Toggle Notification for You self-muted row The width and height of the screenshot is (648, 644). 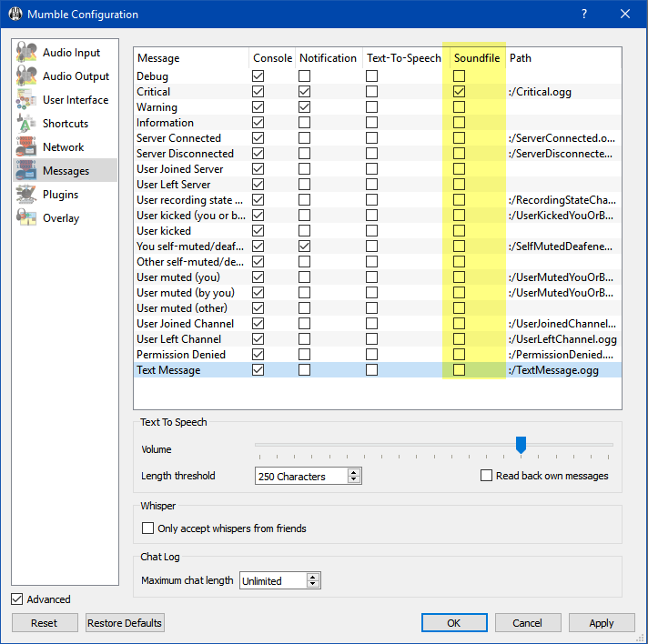click(304, 247)
